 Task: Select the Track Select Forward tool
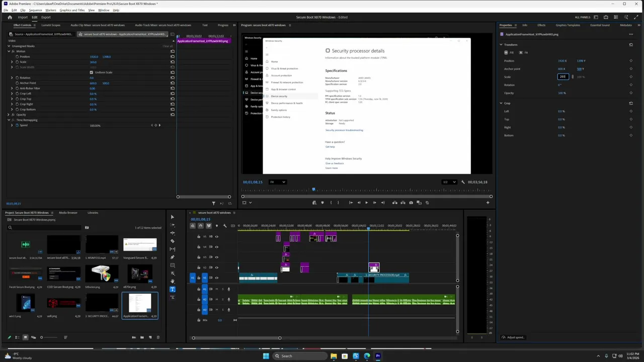coord(172,225)
